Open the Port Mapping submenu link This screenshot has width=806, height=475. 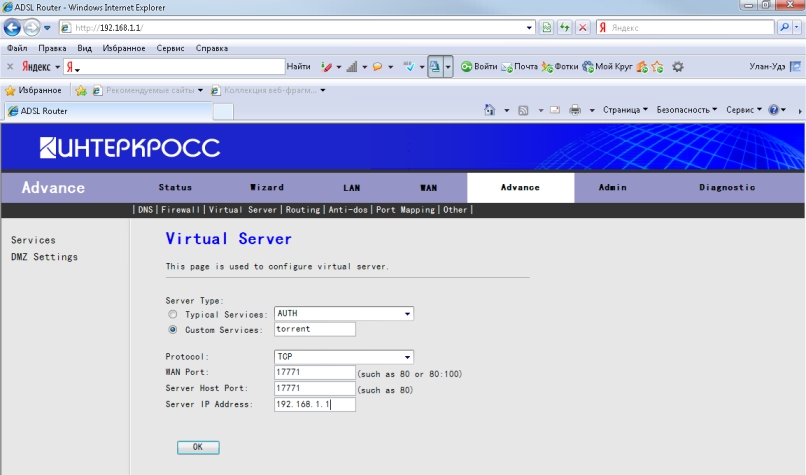(406, 210)
